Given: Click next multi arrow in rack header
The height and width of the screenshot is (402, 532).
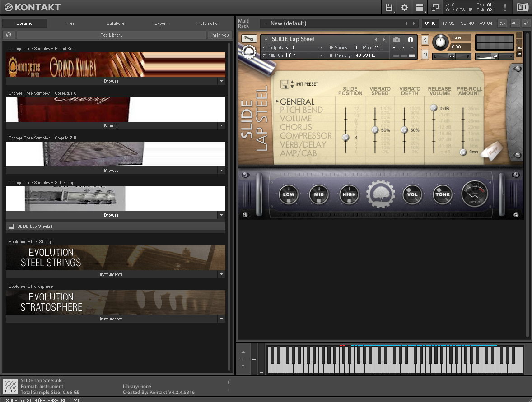Looking at the screenshot, I should click(414, 23).
